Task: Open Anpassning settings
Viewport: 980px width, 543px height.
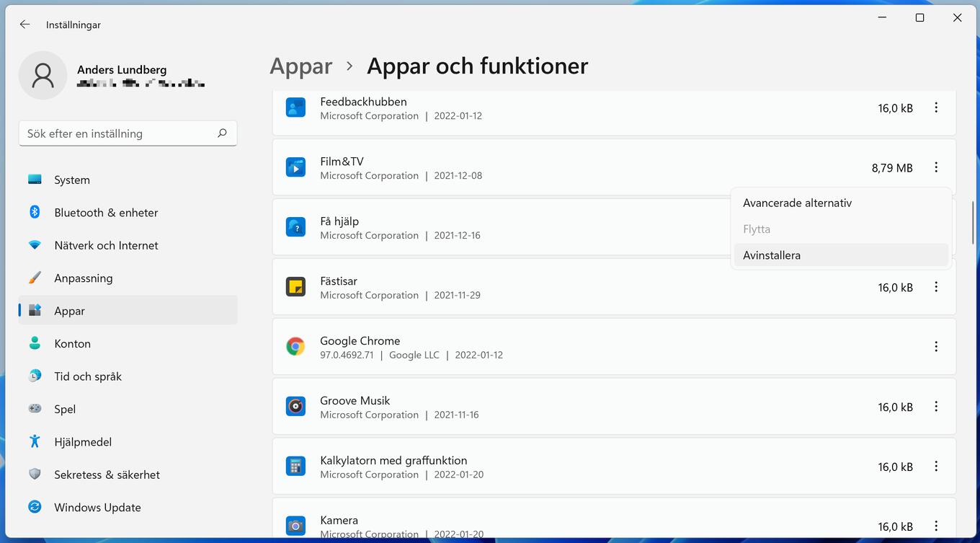Action: click(x=128, y=278)
